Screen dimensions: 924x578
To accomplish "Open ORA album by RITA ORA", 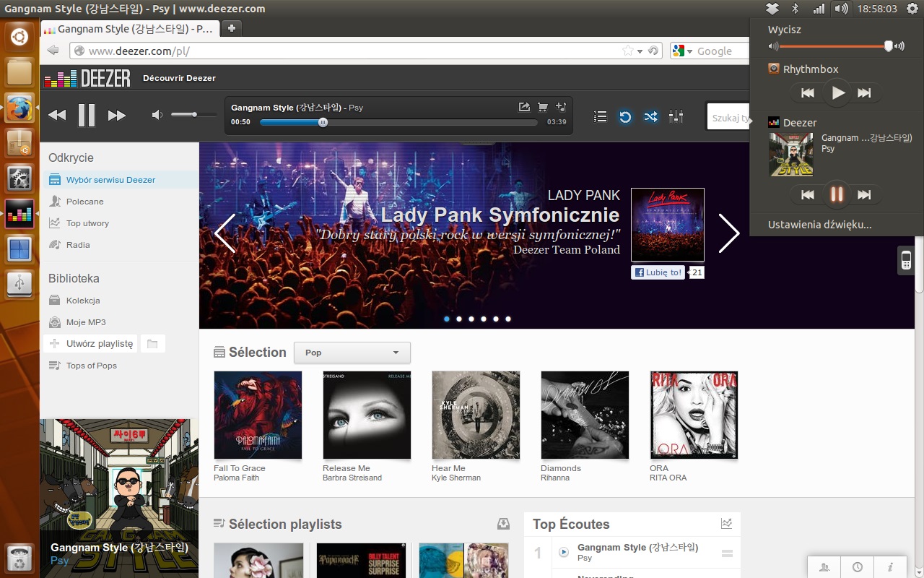I will pos(694,415).
